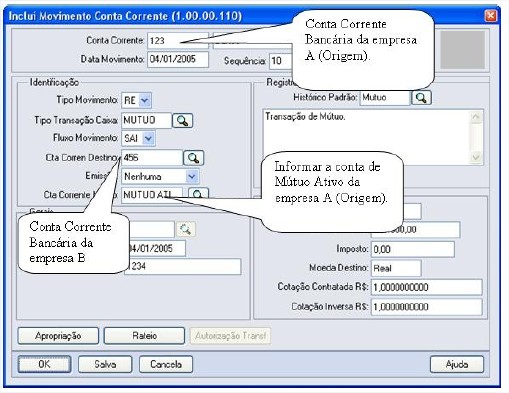Click the Cotação Contratada R$ field

(427, 287)
